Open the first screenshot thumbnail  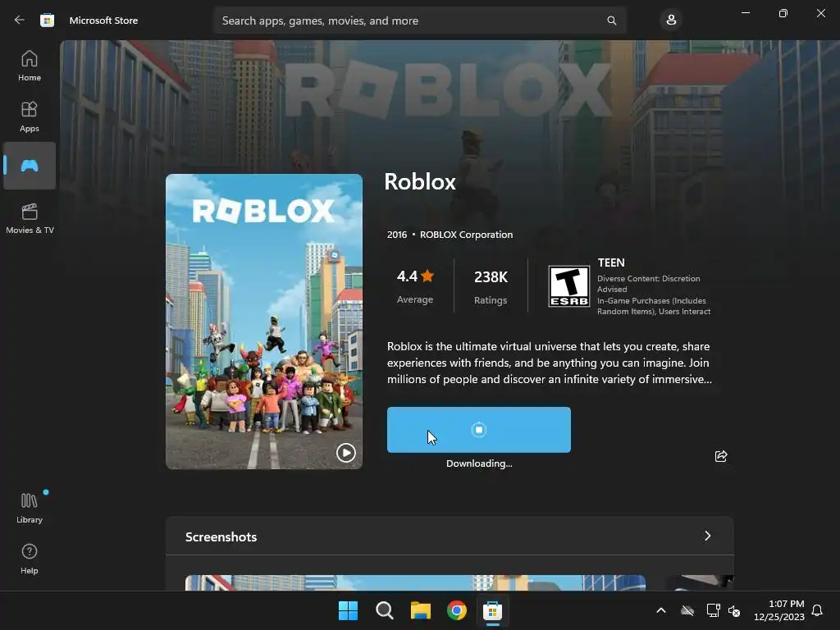(x=415, y=583)
